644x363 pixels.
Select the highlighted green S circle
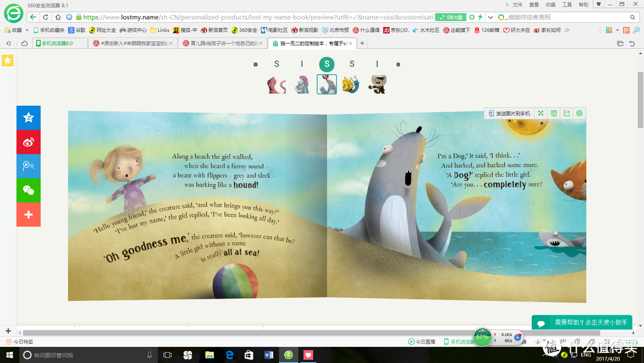click(327, 64)
